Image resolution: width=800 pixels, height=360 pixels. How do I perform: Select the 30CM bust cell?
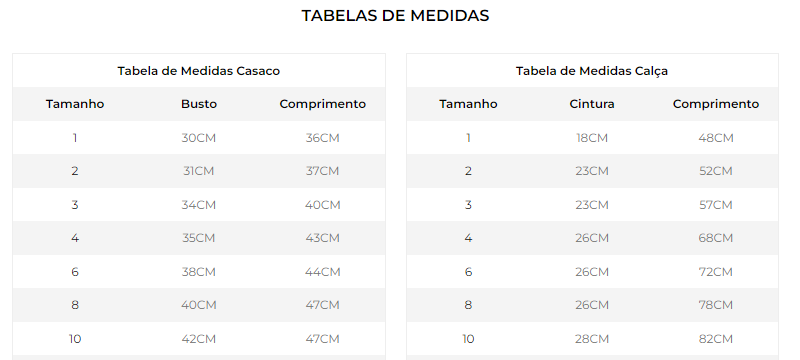click(x=198, y=138)
